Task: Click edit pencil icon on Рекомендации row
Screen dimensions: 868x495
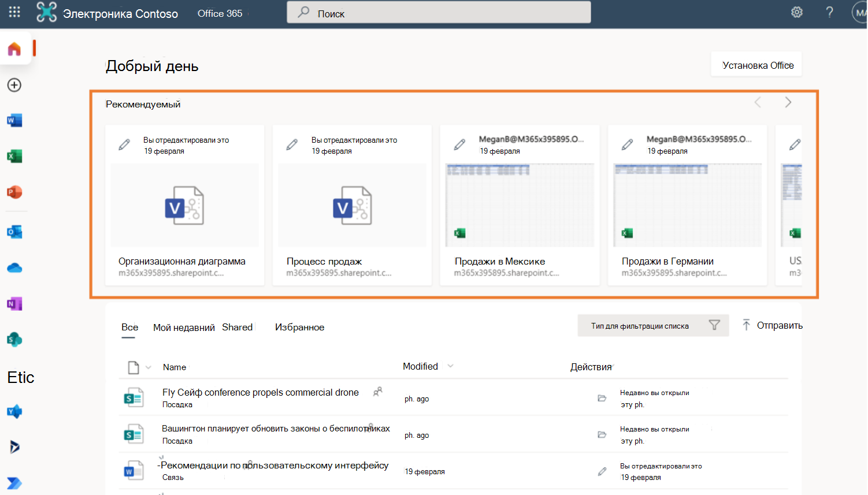Action: click(602, 471)
